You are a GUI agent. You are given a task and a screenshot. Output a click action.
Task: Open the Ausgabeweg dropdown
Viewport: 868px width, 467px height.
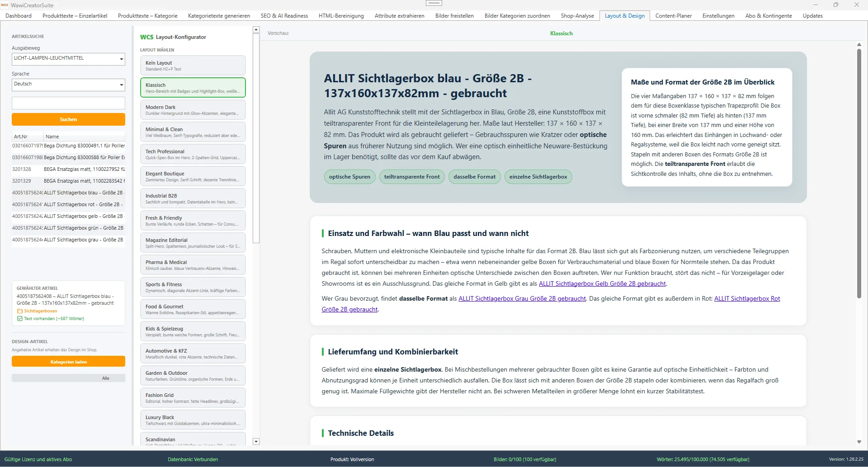[68, 59]
